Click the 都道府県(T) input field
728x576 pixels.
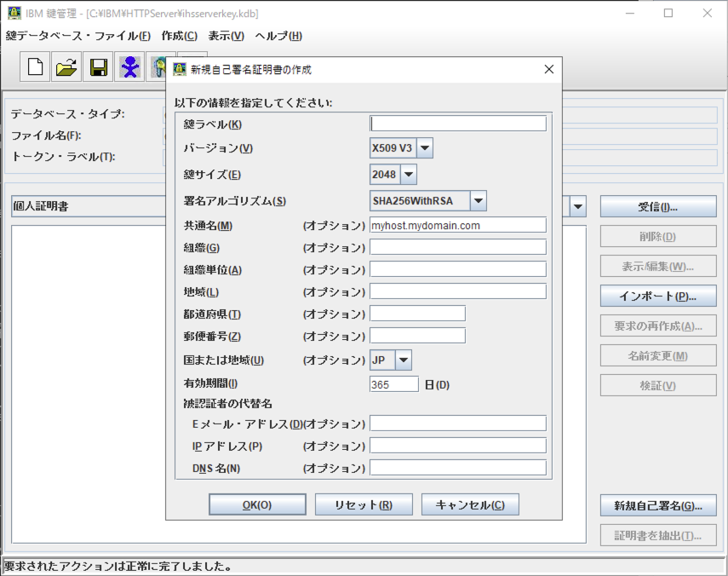coord(417,314)
